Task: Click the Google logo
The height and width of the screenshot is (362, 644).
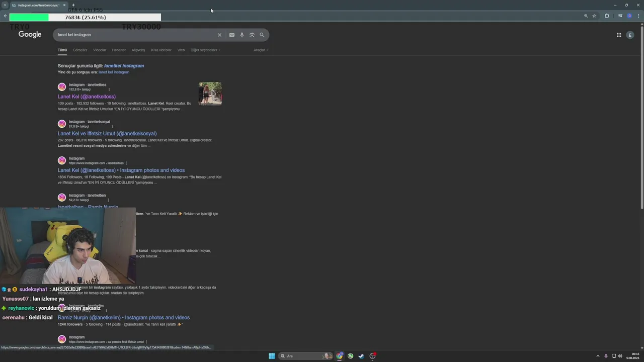Action: pos(30,35)
